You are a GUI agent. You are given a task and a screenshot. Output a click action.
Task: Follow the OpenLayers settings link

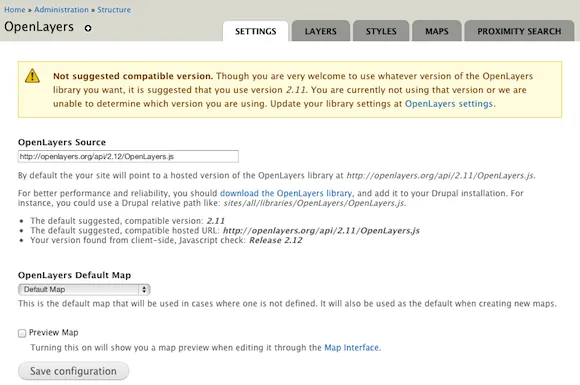[449, 104]
